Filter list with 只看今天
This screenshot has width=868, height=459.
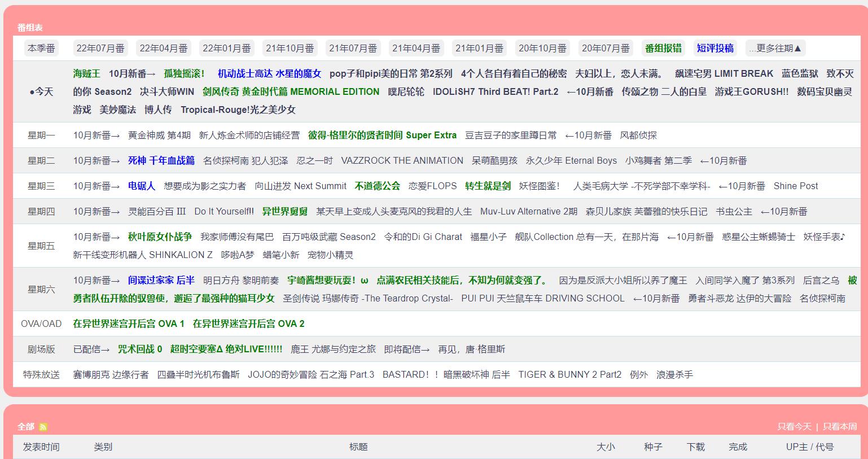[795, 427]
